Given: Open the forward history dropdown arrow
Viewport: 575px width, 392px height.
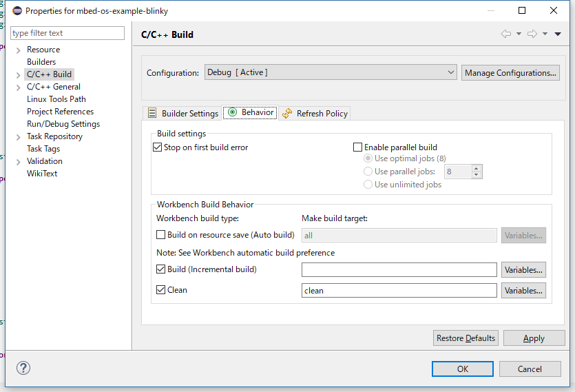Looking at the screenshot, I should (545, 34).
